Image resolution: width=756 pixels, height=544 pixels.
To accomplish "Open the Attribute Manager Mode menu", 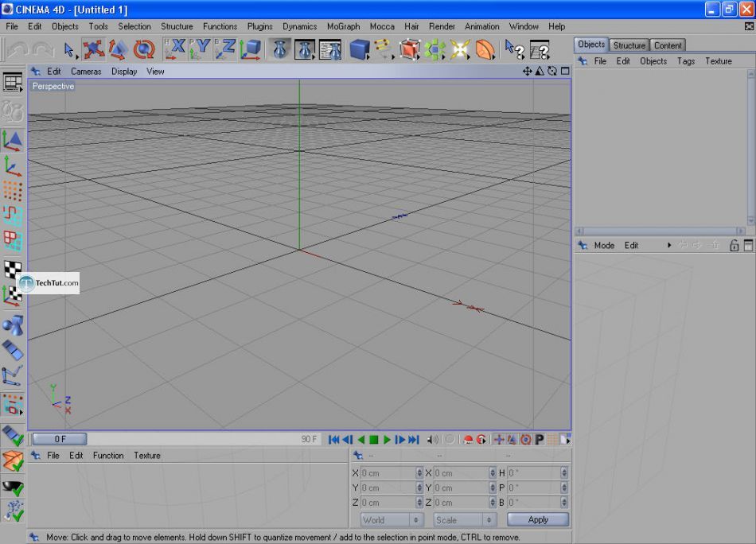I will tap(604, 245).
